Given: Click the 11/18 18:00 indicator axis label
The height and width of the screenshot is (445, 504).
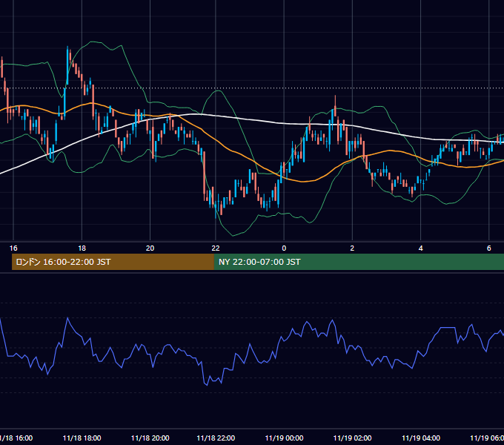Looking at the screenshot, I should point(82,438).
